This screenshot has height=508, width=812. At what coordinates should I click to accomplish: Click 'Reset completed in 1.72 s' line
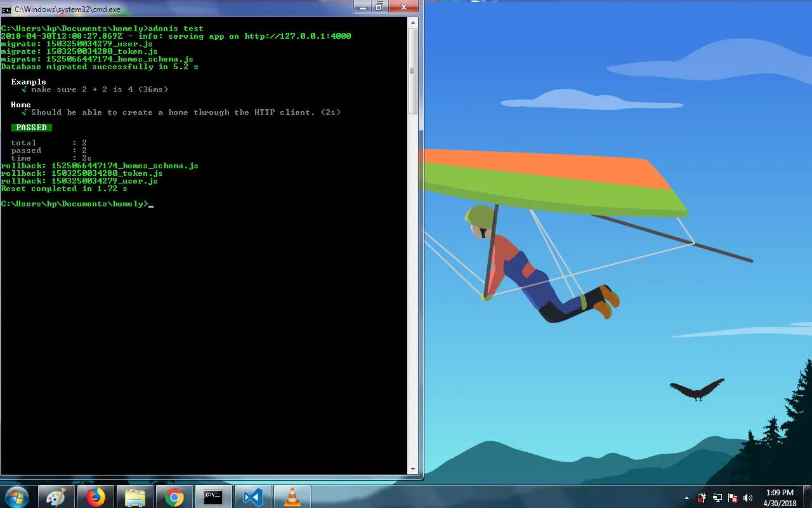tap(64, 189)
